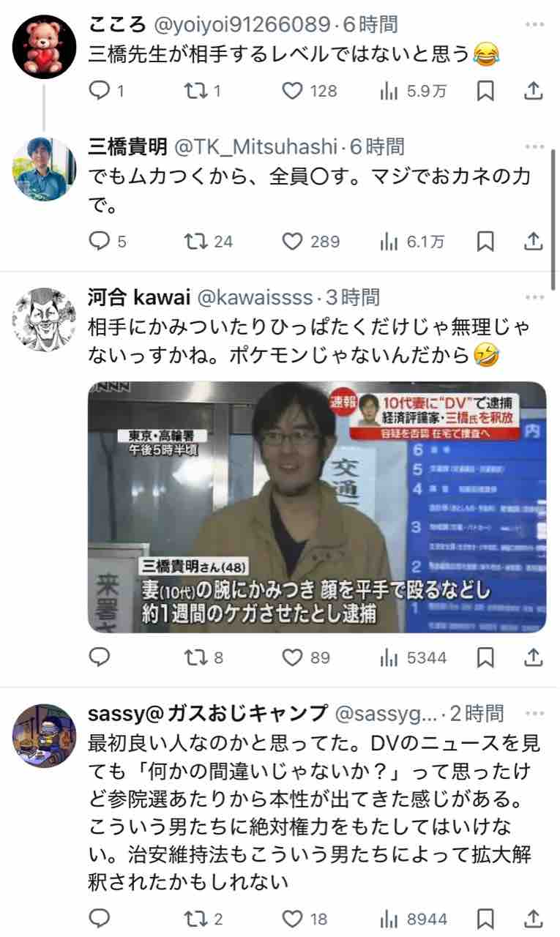The width and height of the screenshot is (560, 937).
Task: Open the @TK_Mitsuhashi profile handle
Action: 257,147
